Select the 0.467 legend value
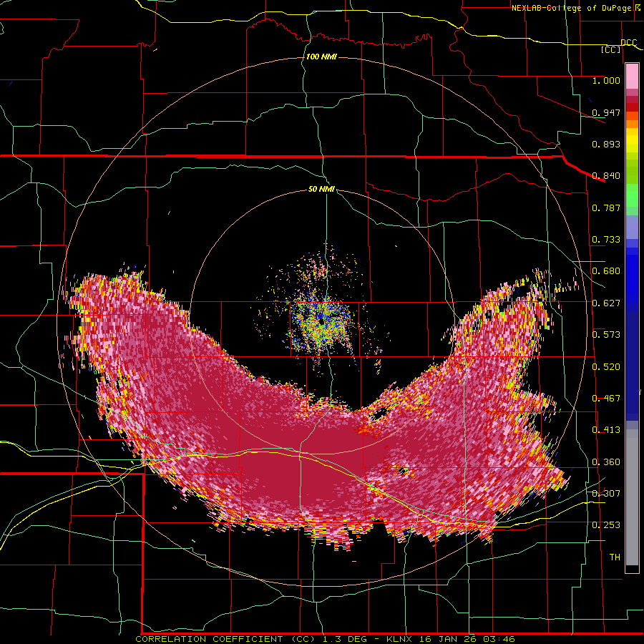 click(x=606, y=399)
